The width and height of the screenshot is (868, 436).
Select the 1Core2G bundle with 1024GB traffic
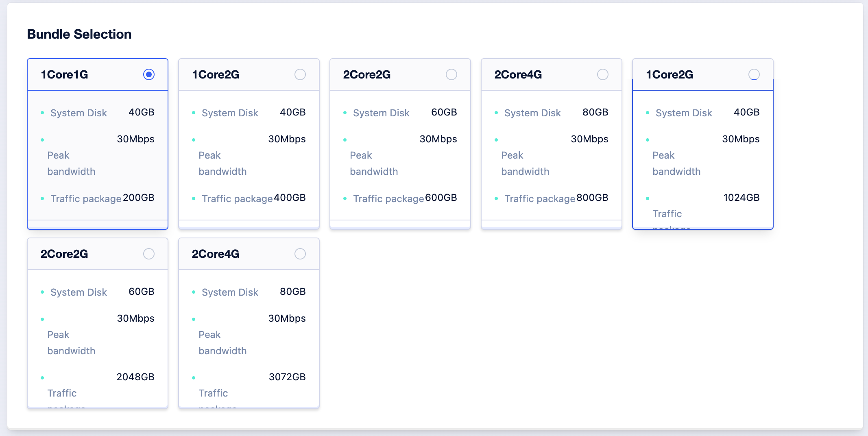pyautogui.click(x=755, y=74)
